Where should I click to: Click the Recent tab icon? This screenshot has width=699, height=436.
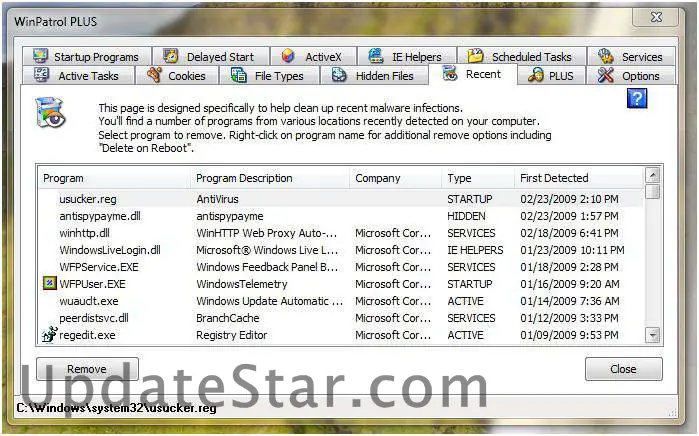coord(450,74)
